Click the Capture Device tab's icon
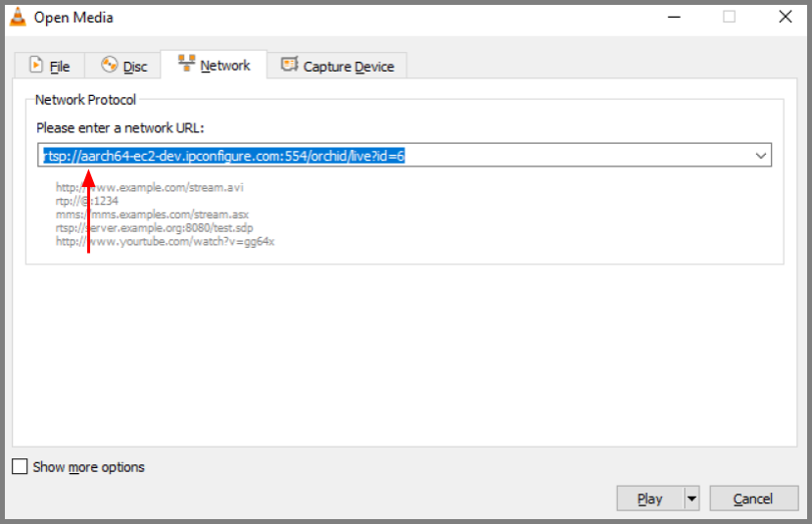Viewport: 812px width, 524px height. click(x=289, y=65)
